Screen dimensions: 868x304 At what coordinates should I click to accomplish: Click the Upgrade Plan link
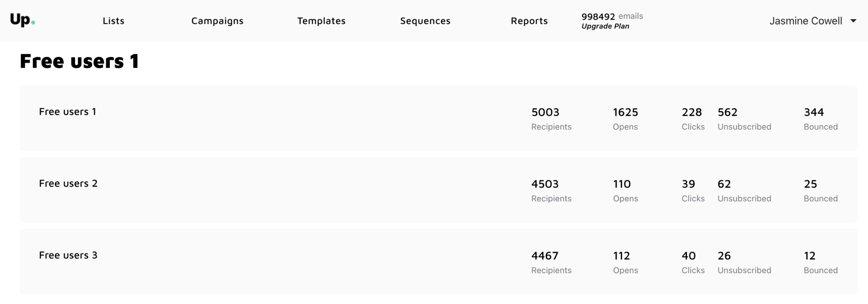pyautogui.click(x=605, y=26)
